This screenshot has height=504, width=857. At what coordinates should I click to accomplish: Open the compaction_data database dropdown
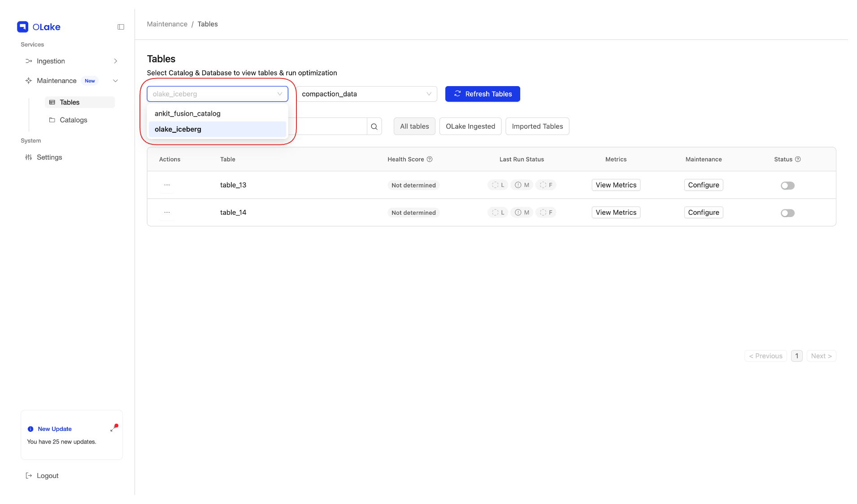coord(366,94)
